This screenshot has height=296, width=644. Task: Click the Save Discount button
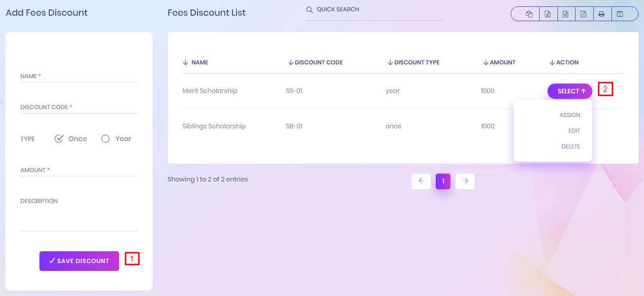(x=79, y=261)
